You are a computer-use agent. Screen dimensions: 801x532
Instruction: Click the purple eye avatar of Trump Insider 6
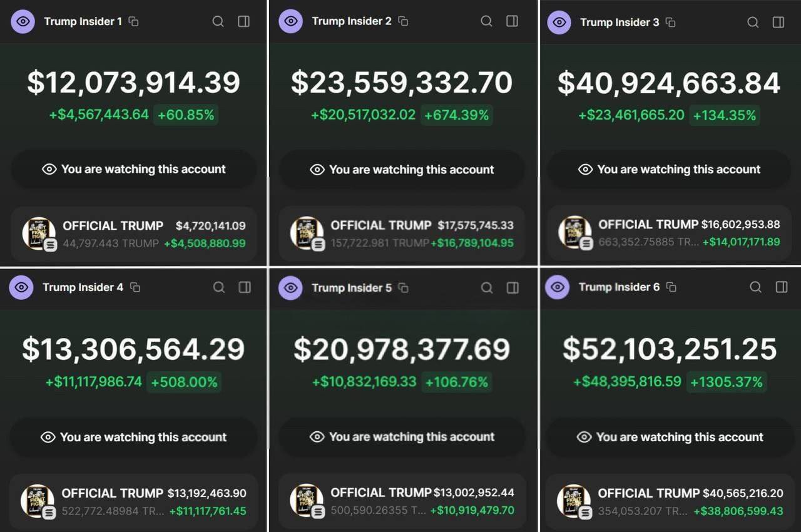coord(558,287)
